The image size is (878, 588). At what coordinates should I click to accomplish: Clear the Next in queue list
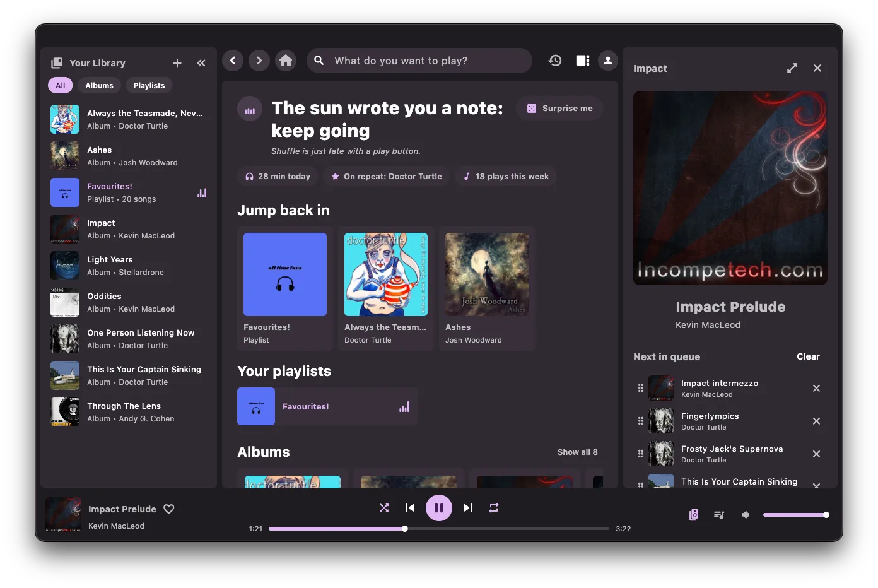pos(808,357)
